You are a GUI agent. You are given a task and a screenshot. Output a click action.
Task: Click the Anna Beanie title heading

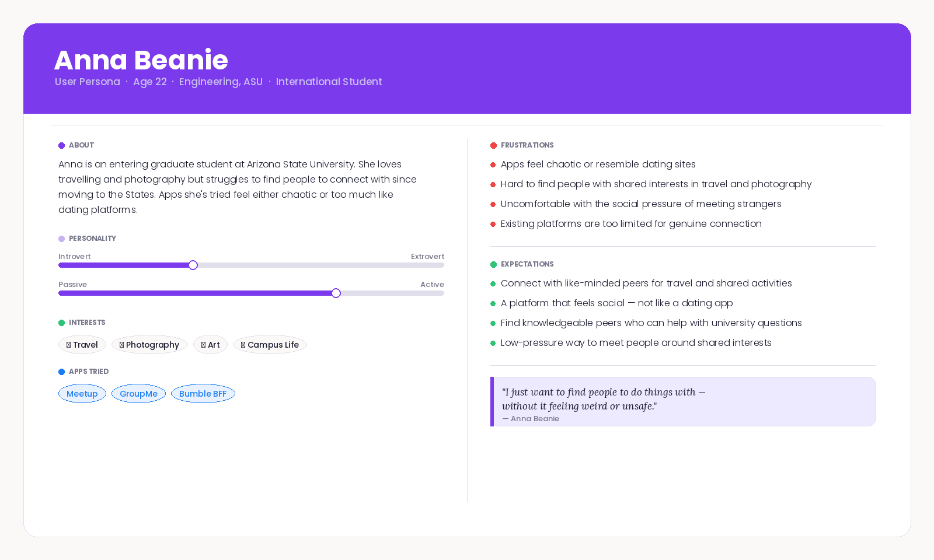pyautogui.click(x=141, y=60)
